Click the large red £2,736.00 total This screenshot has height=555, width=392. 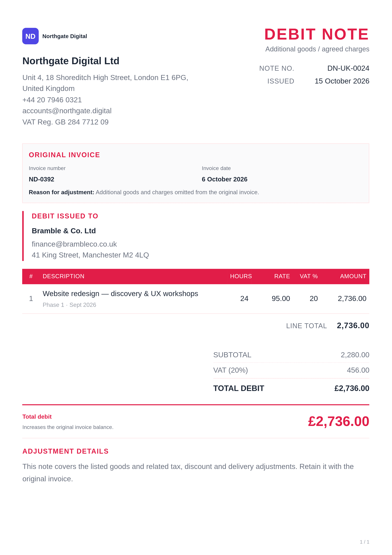pyautogui.click(x=338, y=421)
